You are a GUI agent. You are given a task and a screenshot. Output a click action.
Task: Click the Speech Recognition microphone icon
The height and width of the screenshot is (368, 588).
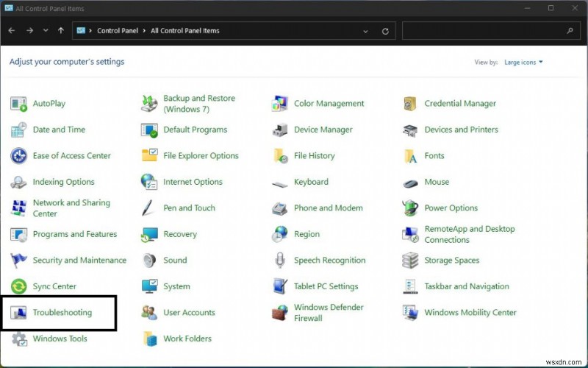pos(280,261)
